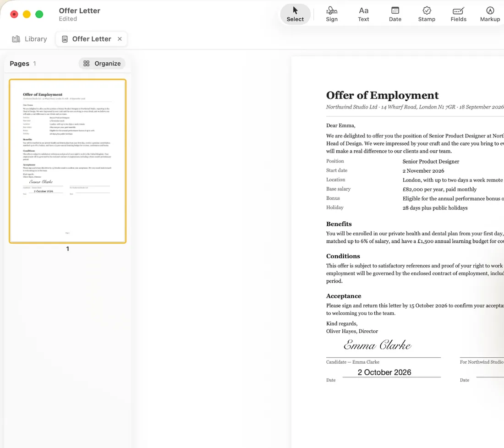Click the 'Acceptance' section heading
This screenshot has width=504, height=448.
[344, 296]
